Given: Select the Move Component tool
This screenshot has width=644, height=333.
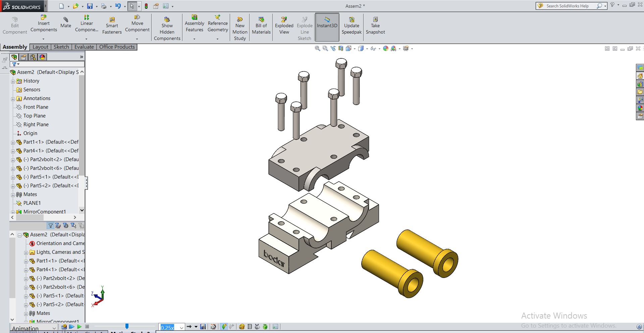Looking at the screenshot, I should pyautogui.click(x=137, y=23).
